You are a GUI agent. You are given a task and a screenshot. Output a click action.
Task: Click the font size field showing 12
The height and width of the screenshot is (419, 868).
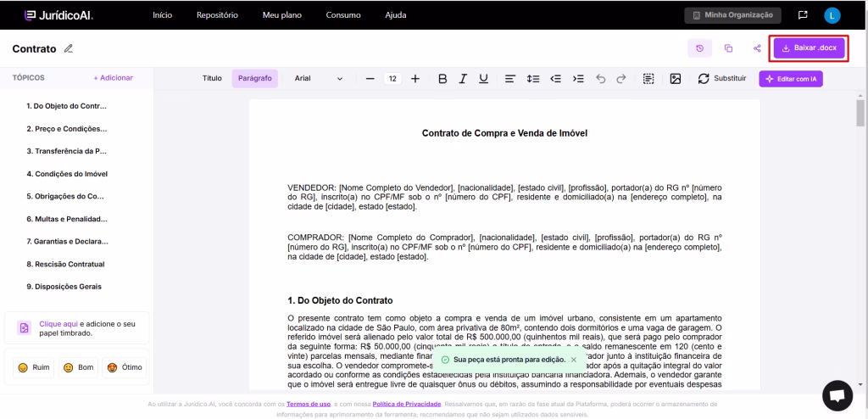(x=392, y=79)
